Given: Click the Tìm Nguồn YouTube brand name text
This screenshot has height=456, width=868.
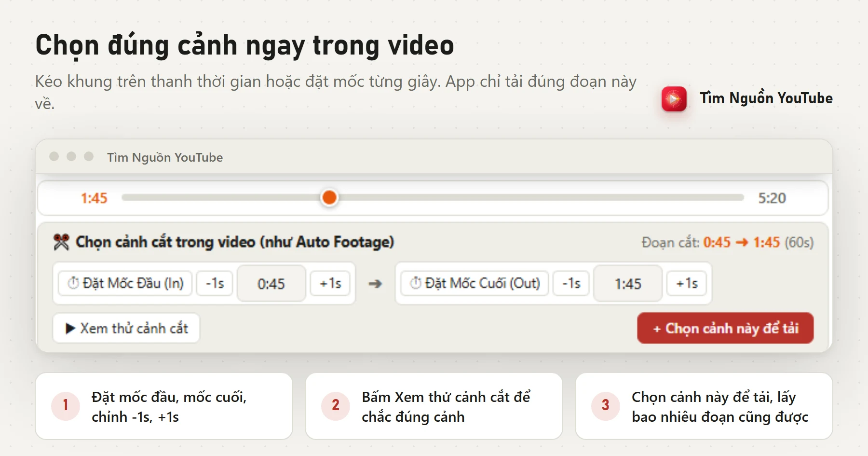Looking at the screenshot, I should tap(766, 98).
